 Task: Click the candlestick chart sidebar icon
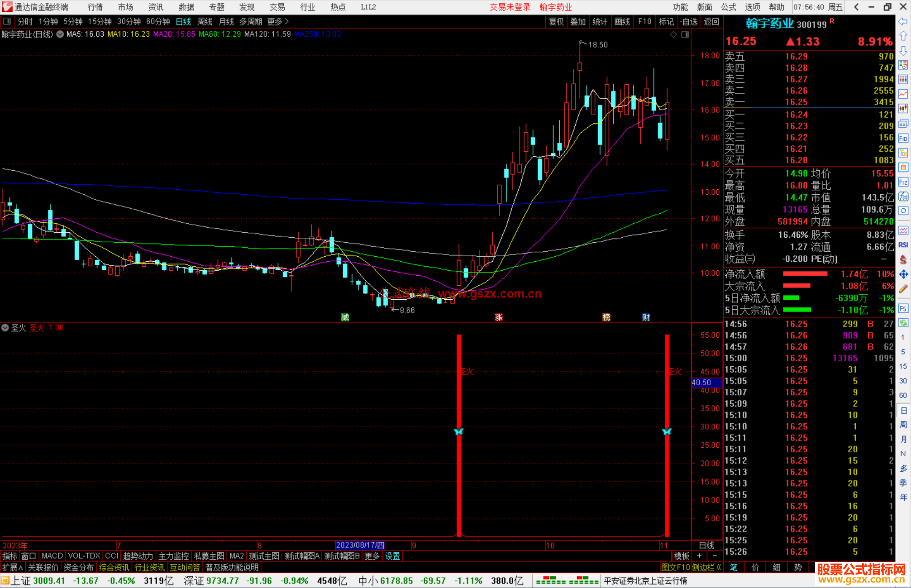(x=903, y=109)
